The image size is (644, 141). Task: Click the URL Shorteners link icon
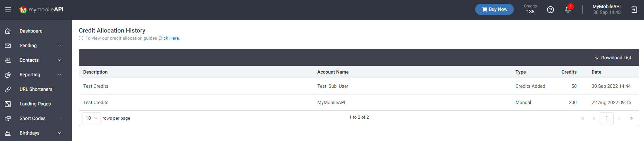(x=8, y=89)
